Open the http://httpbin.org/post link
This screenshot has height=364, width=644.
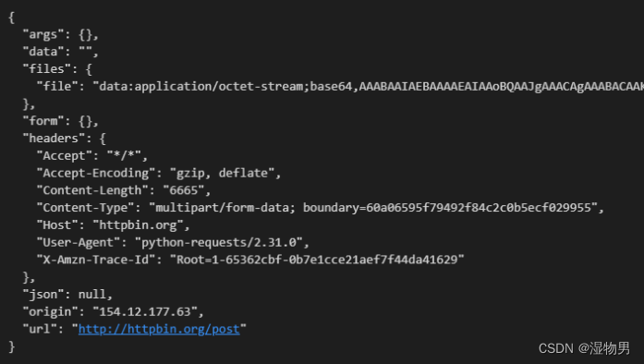[159, 329]
